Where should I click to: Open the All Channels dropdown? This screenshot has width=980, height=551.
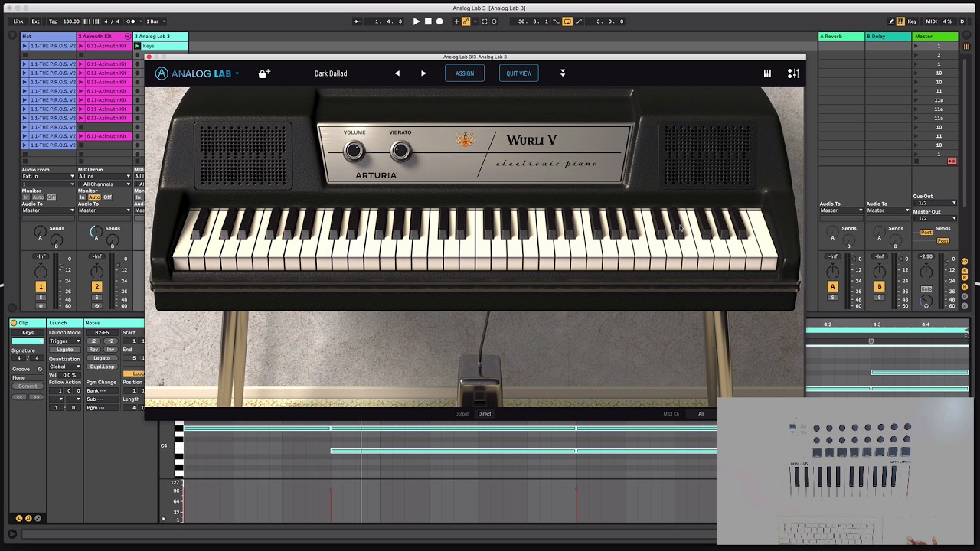click(x=104, y=184)
